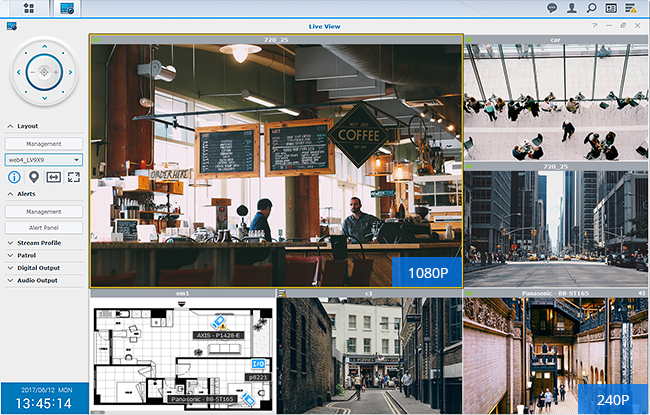650x415 pixels.
Task: Click the fit-to-width arrows icon
Action: tap(53, 177)
